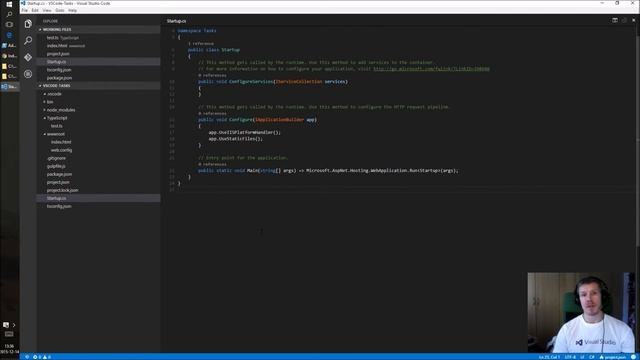Image resolution: width=640 pixels, height=360 pixels.
Task: Show hidden tray icons with the chevron
Action: coord(14,325)
